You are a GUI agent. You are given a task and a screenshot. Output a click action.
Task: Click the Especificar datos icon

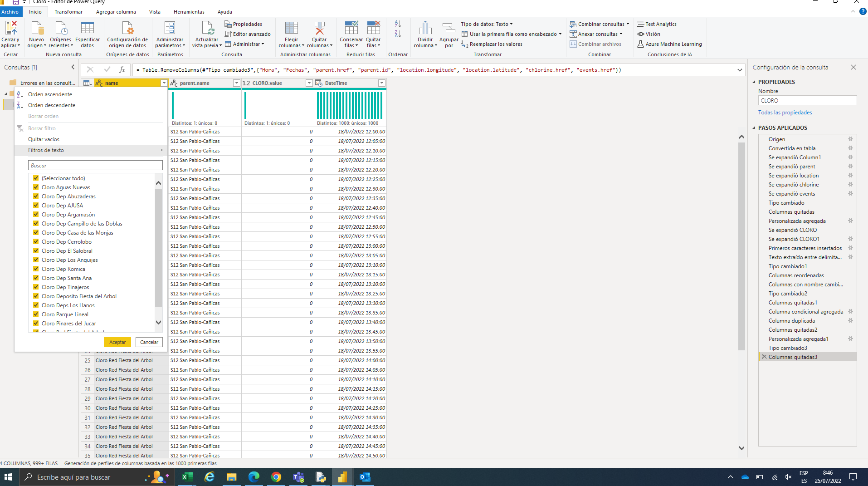coord(88,28)
